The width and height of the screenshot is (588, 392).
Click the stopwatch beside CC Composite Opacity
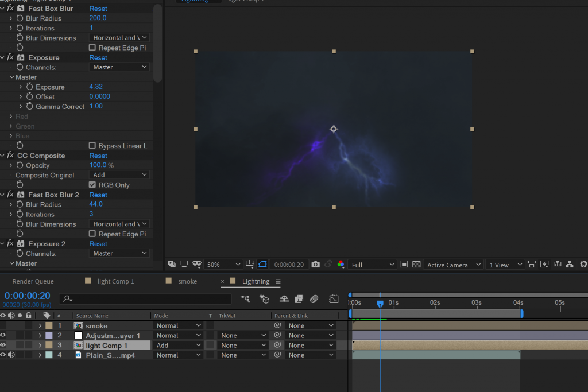click(x=20, y=165)
